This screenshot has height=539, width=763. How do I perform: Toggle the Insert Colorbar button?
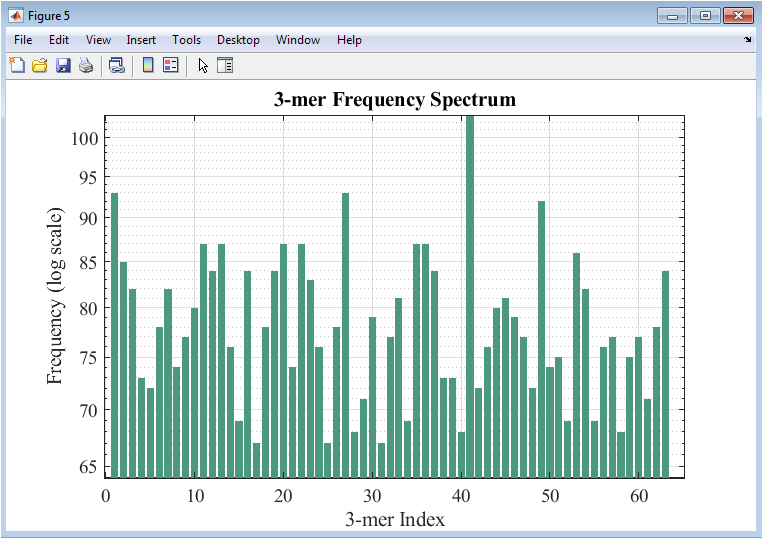[148, 66]
